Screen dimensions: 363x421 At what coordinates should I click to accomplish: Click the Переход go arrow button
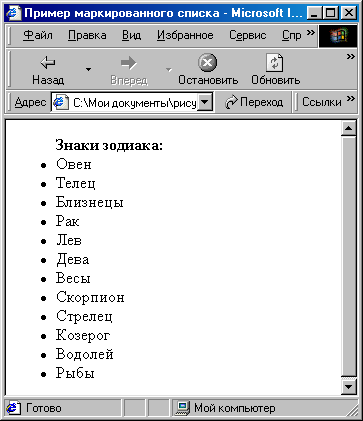(254, 102)
